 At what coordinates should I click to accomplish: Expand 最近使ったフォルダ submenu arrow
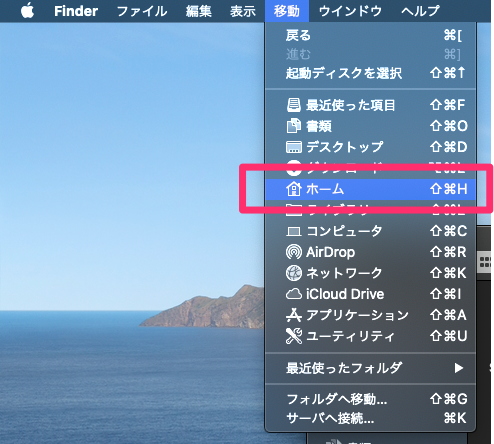click(459, 368)
